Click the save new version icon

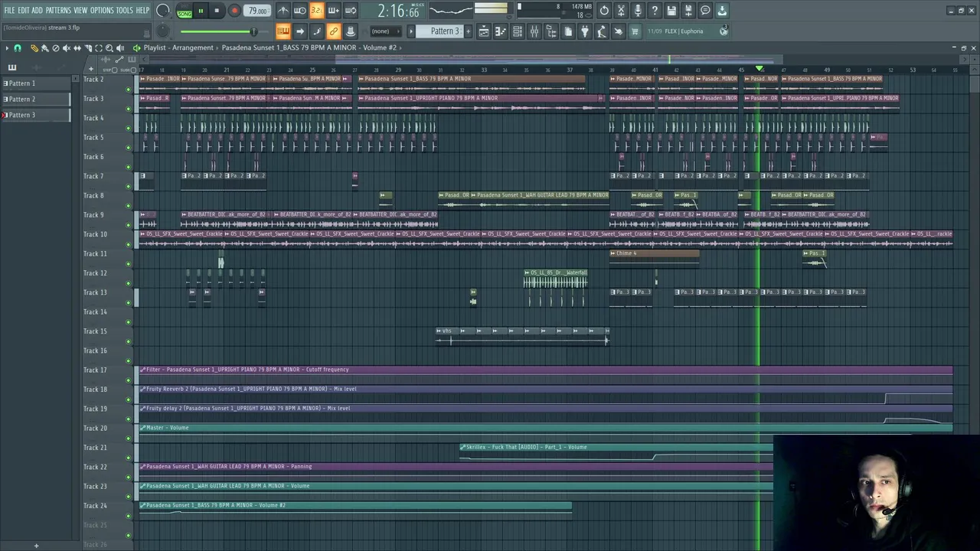[688, 11]
